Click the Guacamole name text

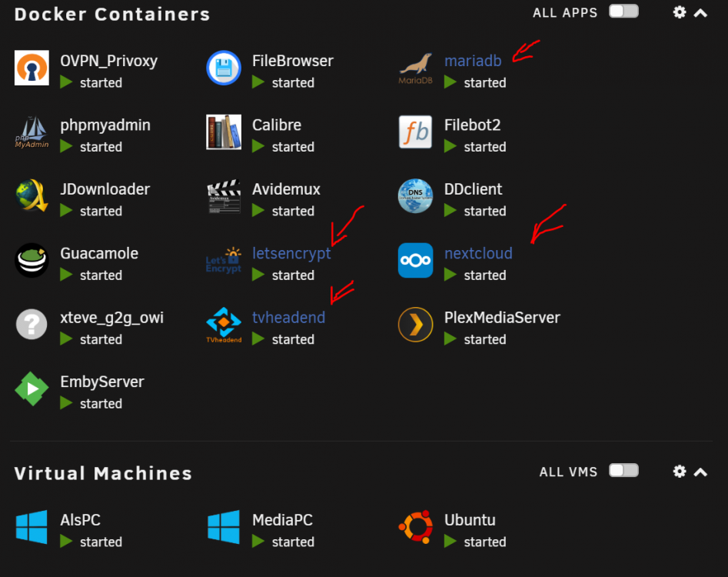tap(99, 253)
